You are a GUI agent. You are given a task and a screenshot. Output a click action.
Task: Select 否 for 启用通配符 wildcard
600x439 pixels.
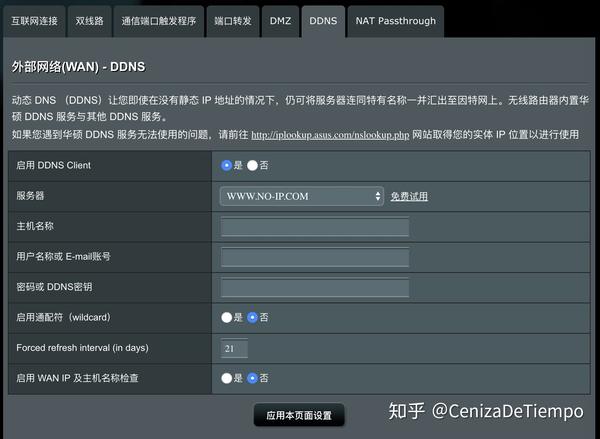click(x=253, y=317)
